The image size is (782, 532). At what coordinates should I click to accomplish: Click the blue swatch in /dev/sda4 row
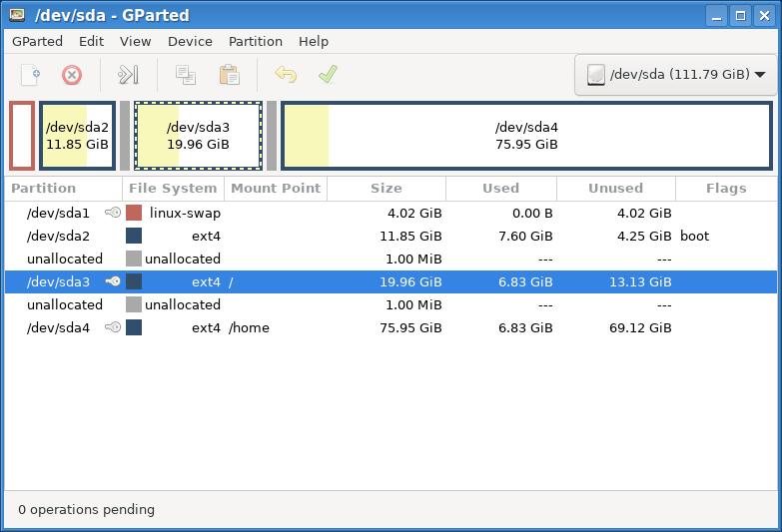point(134,327)
